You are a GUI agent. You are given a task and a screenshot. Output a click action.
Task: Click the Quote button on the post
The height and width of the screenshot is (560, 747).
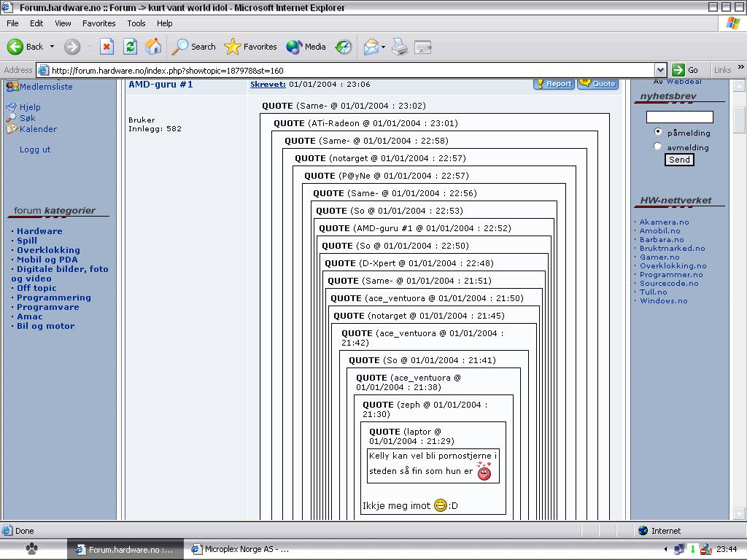click(597, 84)
